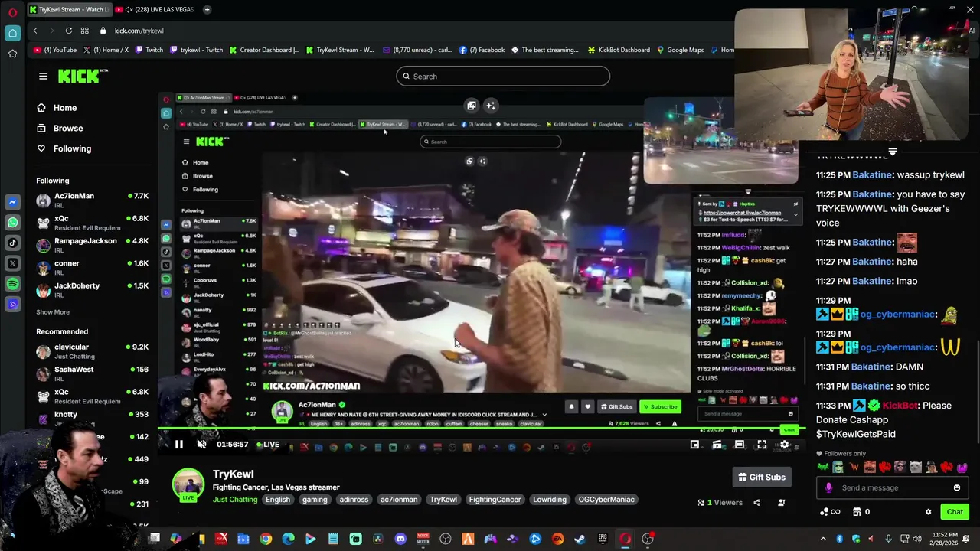980x551 pixels.
Task: Select the Lowriding tag
Action: point(550,500)
